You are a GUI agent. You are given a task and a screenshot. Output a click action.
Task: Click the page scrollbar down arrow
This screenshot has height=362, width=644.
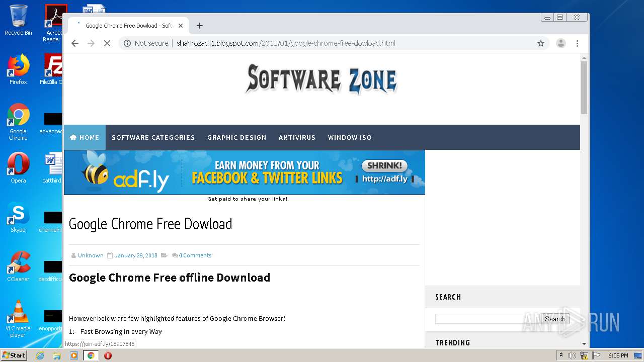584,344
